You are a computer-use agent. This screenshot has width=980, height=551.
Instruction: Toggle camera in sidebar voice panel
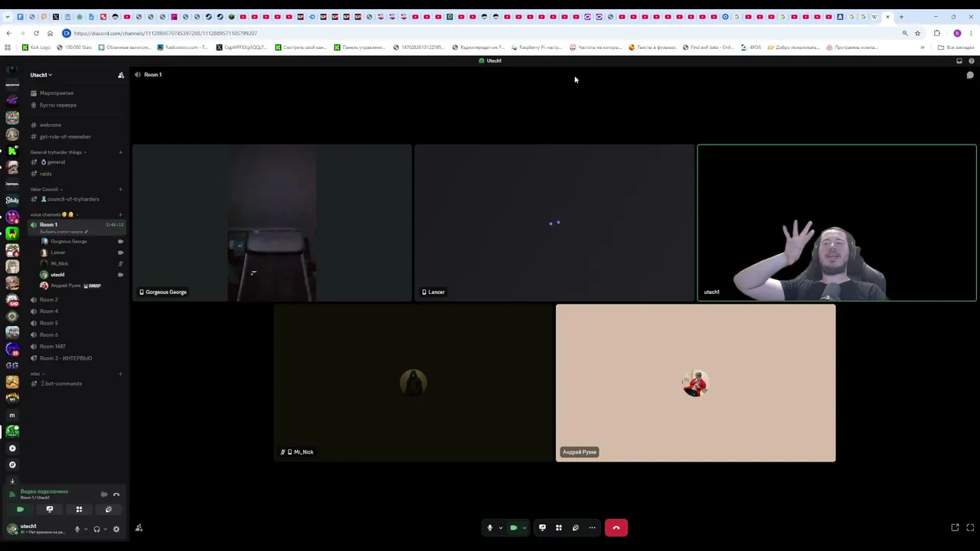[20, 510]
